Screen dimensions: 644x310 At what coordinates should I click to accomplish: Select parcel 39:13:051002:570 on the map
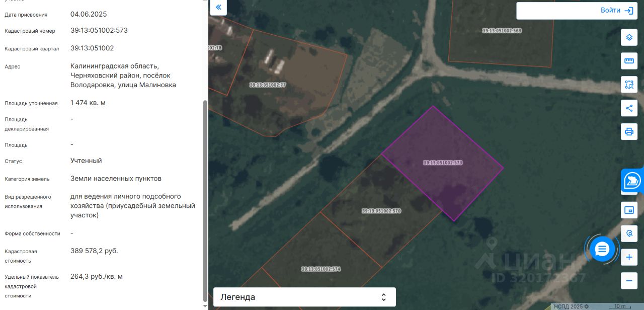tap(381, 211)
